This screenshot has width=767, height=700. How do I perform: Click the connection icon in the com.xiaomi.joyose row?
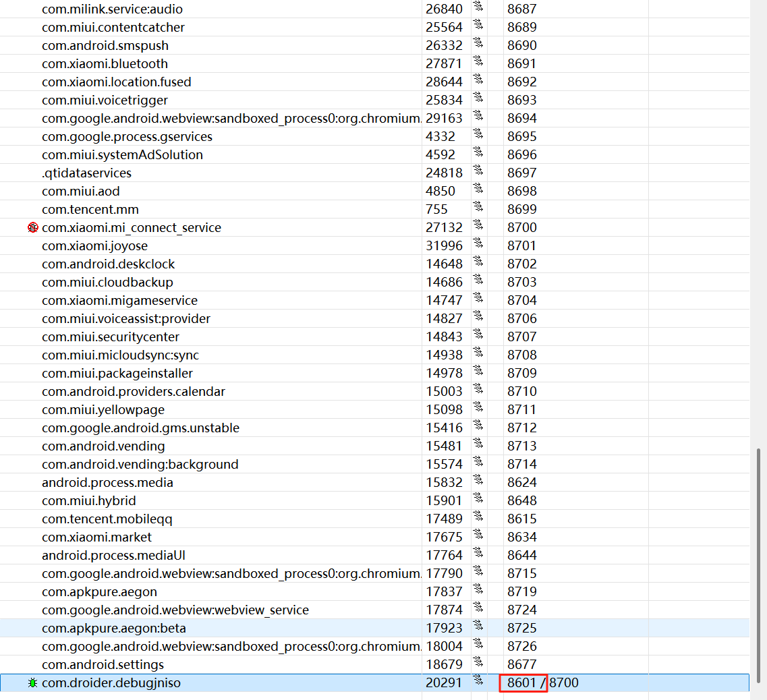(478, 243)
